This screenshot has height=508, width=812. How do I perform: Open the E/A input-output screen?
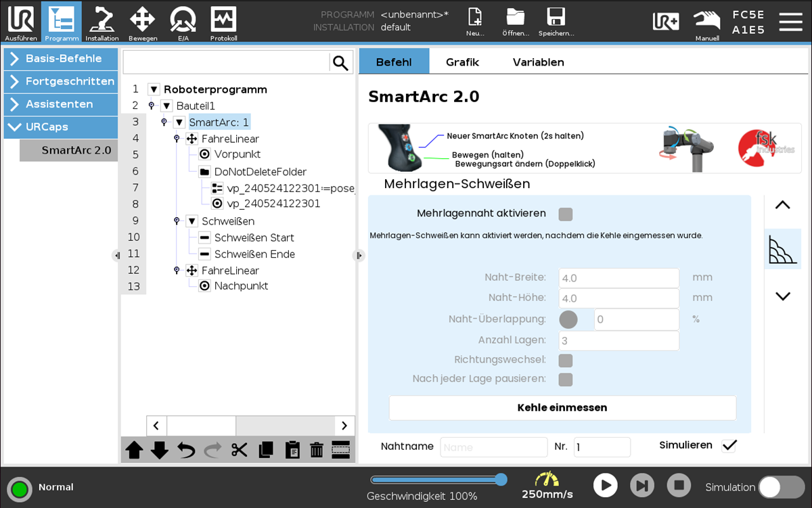[x=183, y=22]
